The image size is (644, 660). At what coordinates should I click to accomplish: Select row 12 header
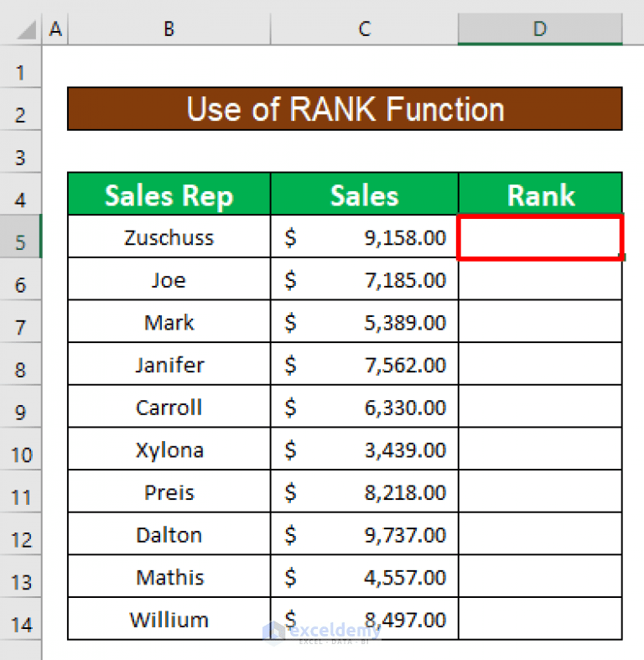tap(21, 534)
